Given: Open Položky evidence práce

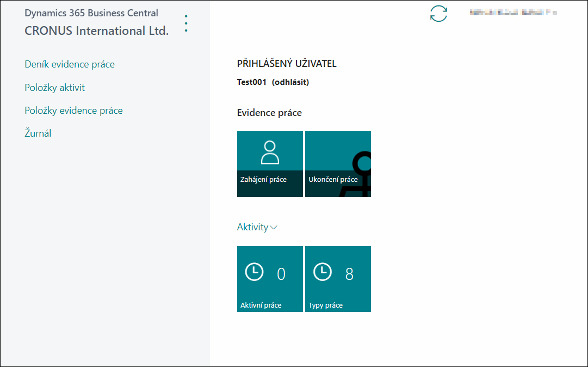Looking at the screenshot, I should coord(73,111).
